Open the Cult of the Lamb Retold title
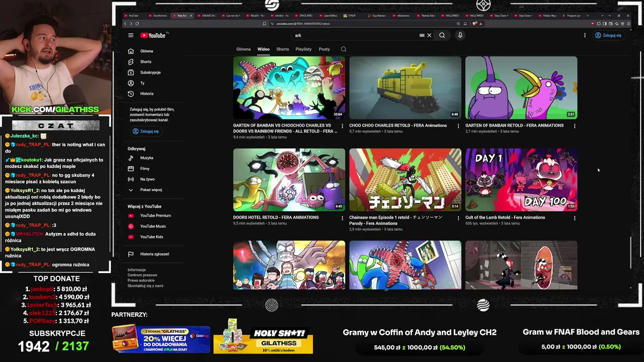This screenshot has width=644, height=362. click(505, 218)
